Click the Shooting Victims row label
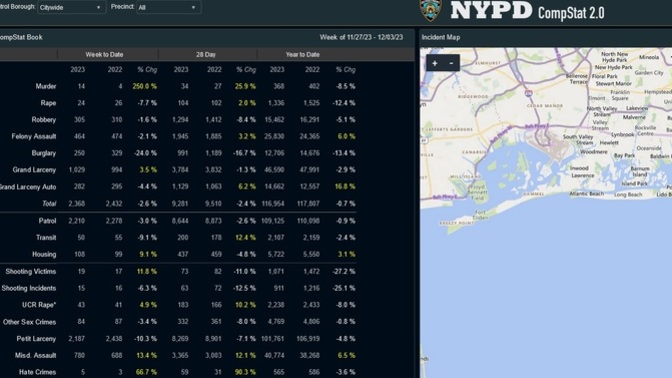The width and height of the screenshot is (672, 378). (x=30, y=271)
